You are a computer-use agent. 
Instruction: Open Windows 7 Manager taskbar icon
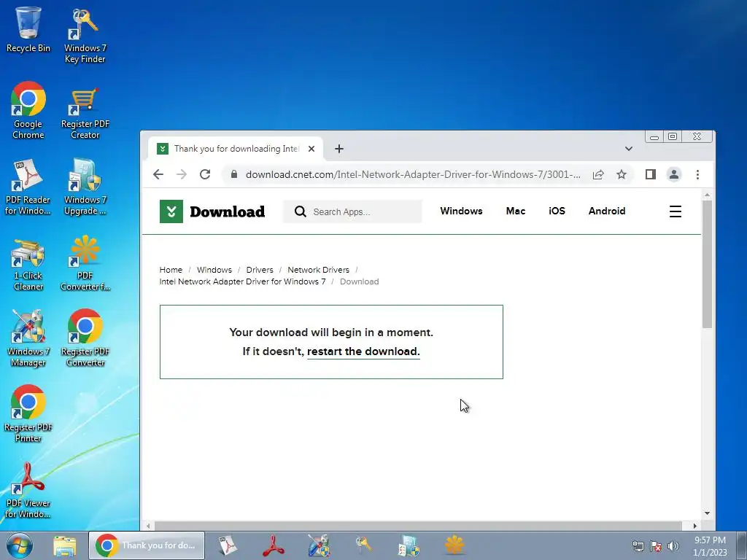[318, 545]
